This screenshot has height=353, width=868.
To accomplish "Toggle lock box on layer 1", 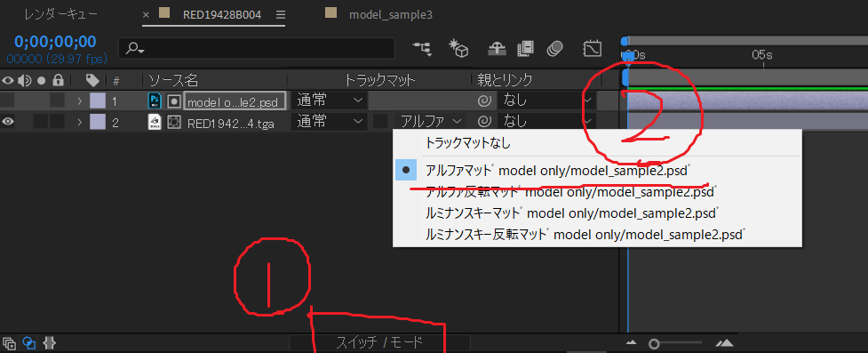I will tap(58, 100).
